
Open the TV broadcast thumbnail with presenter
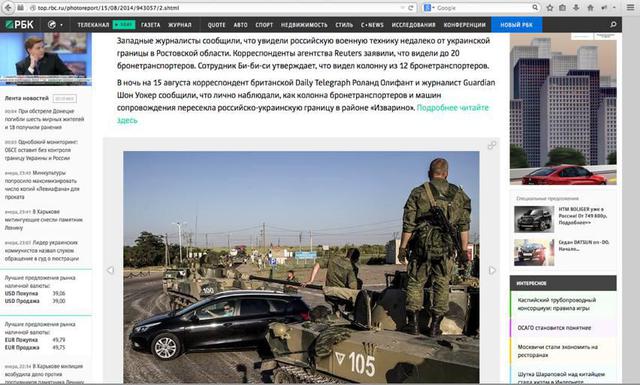tap(46, 59)
